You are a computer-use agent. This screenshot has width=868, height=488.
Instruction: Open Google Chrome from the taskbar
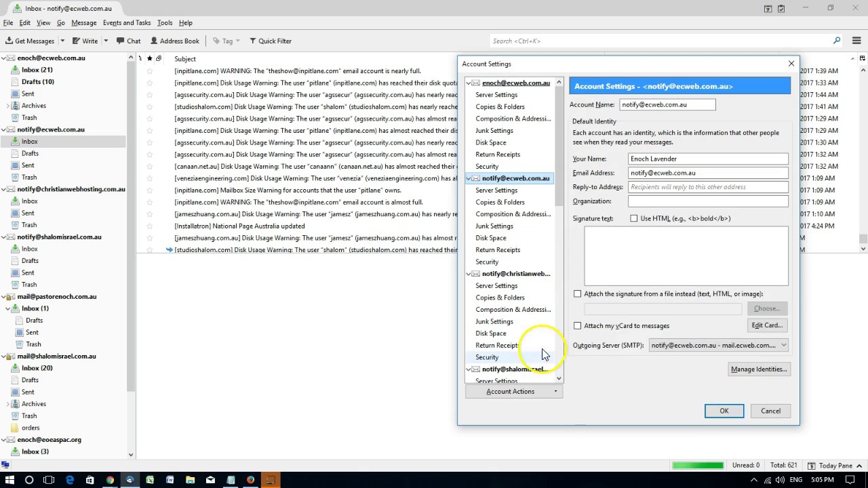click(x=110, y=480)
